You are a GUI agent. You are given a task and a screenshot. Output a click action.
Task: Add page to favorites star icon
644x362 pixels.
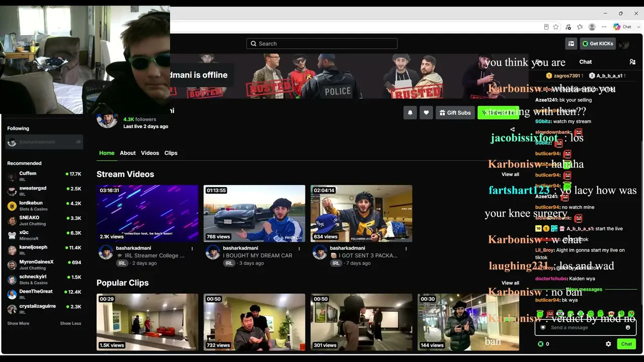pos(556,27)
